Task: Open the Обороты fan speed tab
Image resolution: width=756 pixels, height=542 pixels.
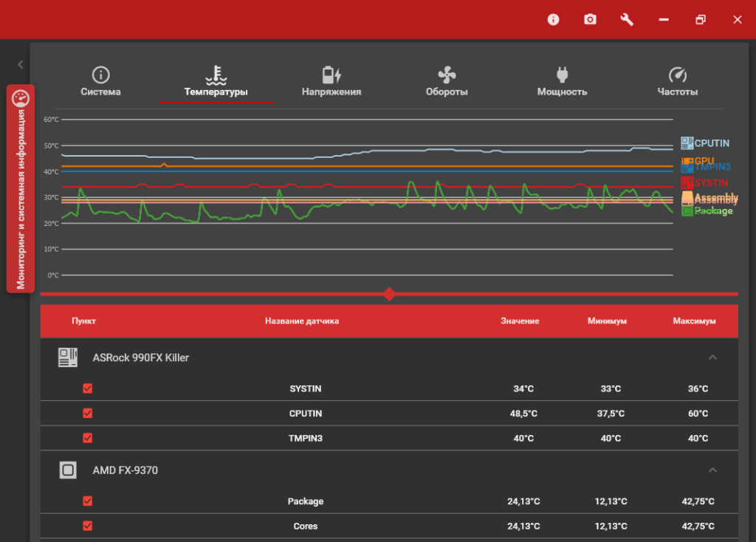Action: [x=447, y=82]
